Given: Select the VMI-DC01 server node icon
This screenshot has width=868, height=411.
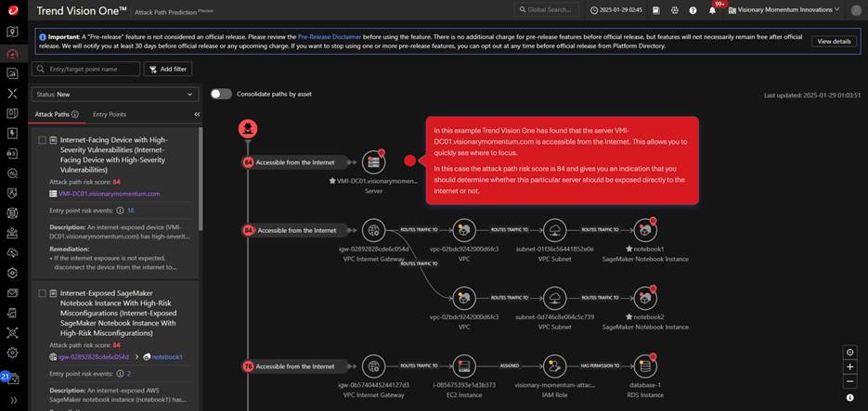Looking at the screenshot, I should tap(374, 161).
